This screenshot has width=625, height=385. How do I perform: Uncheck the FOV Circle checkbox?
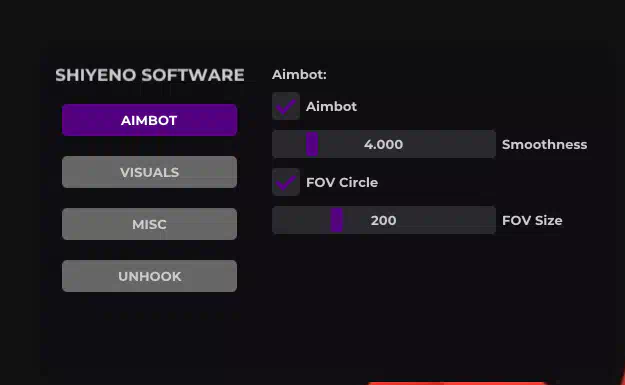coord(286,182)
